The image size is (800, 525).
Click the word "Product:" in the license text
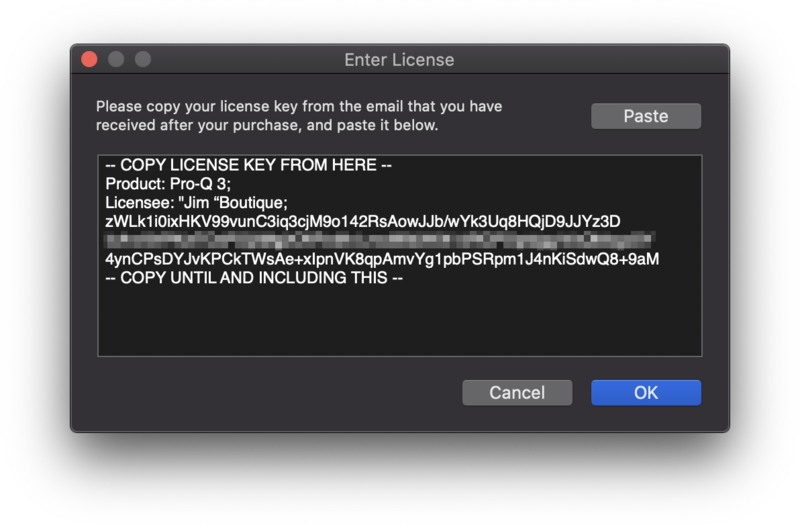[x=136, y=184]
